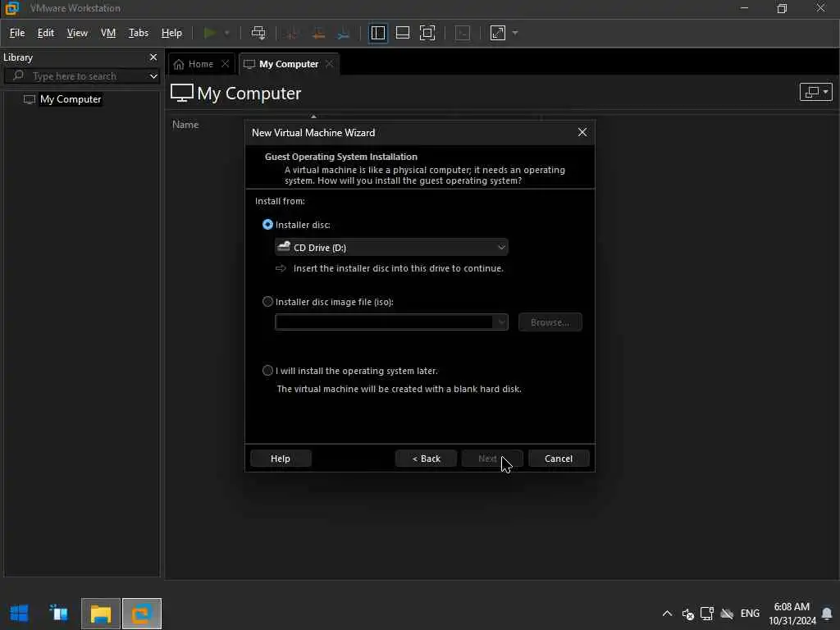Toggle the thumbnail bar view icon
The height and width of the screenshot is (630, 840).
402,33
